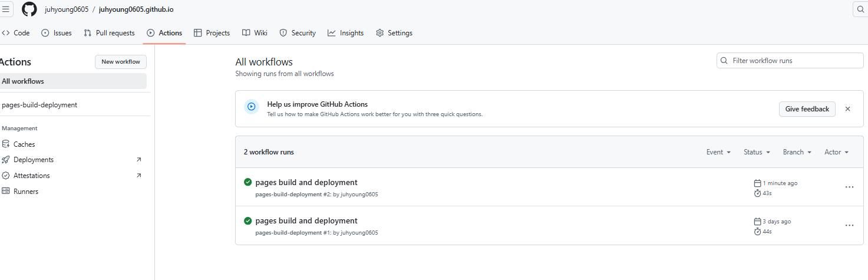
Task: Click the calendar icon next to 3 days ago
Action: (x=758, y=222)
